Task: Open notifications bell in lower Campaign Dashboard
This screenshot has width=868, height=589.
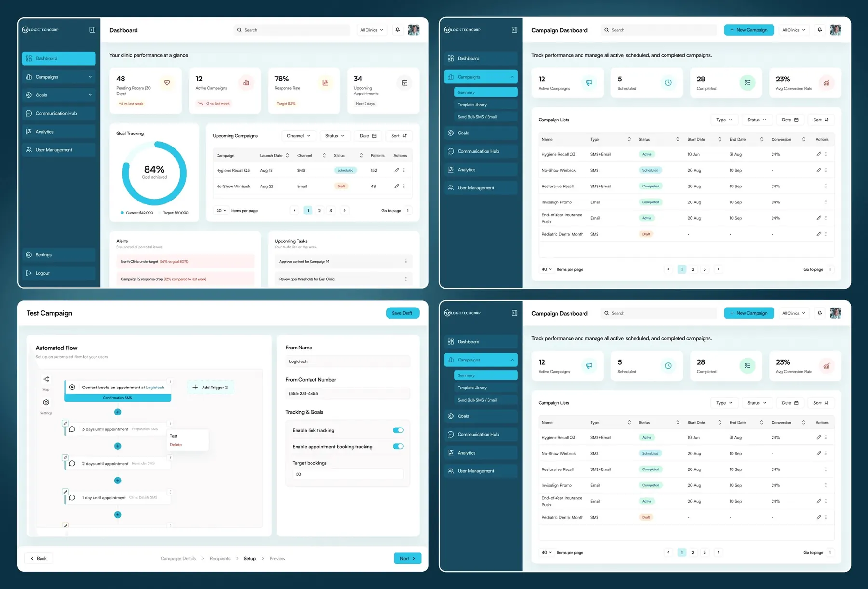Action: click(820, 313)
